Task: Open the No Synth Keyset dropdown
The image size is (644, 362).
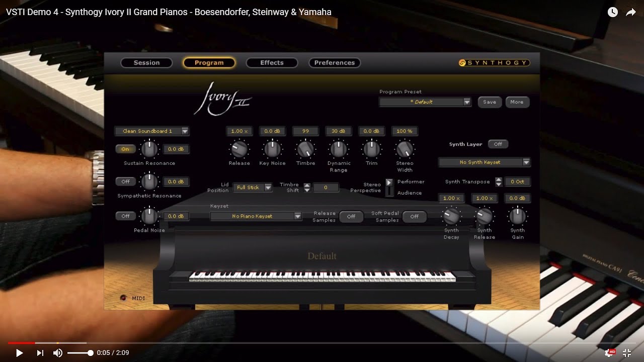Action: point(485,162)
